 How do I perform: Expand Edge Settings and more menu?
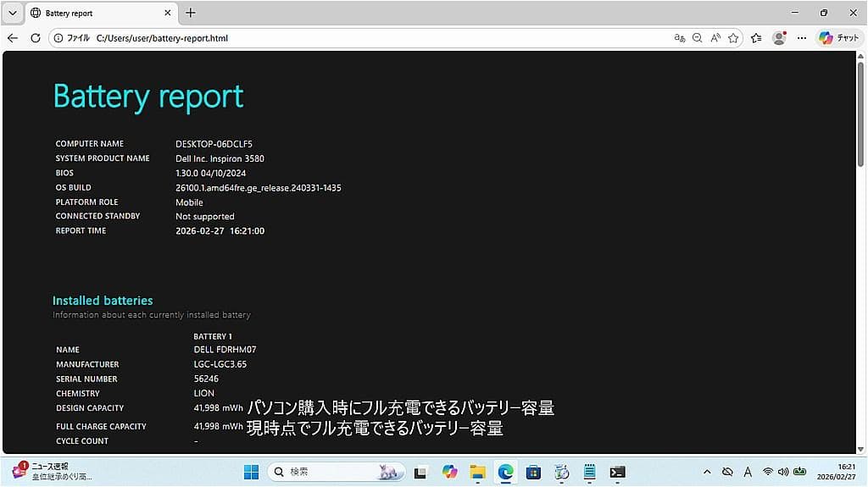(802, 38)
